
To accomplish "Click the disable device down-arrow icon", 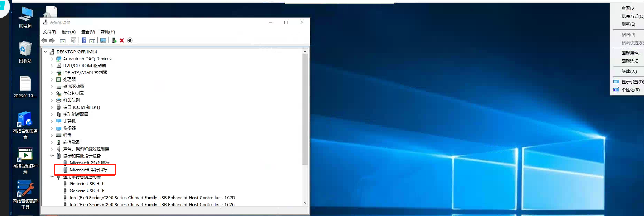I will (x=130, y=40).
